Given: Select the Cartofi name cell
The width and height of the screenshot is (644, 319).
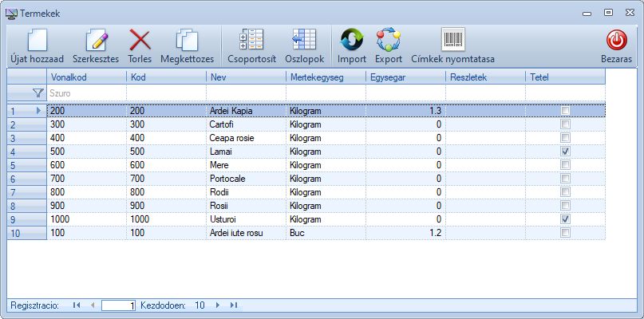Looking at the screenshot, I should [x=246, y=124].
